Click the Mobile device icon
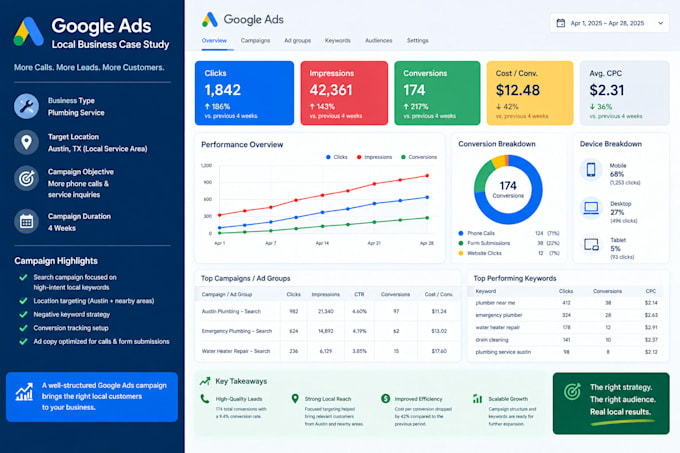680x453 pixels. tap(591, 169)
